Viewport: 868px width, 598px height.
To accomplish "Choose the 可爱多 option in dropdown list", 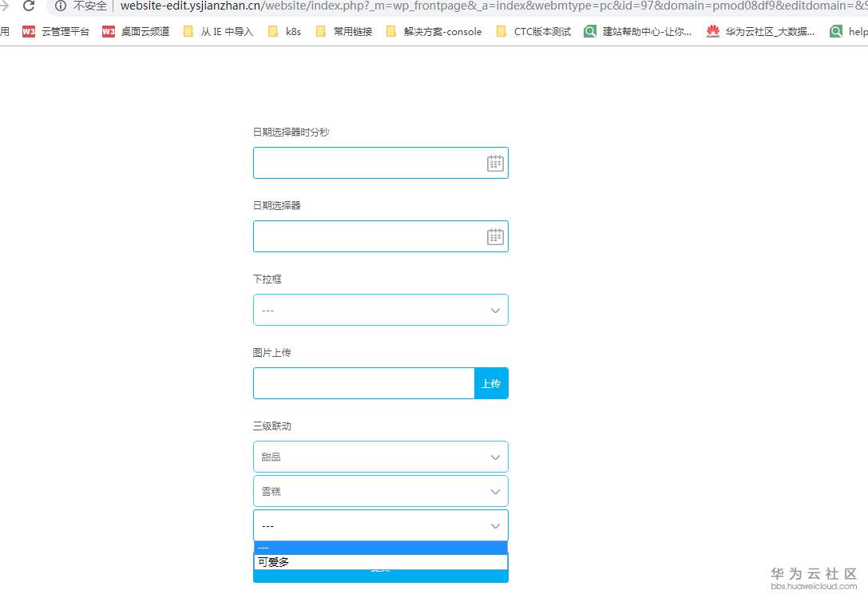I will coord(380,562).
